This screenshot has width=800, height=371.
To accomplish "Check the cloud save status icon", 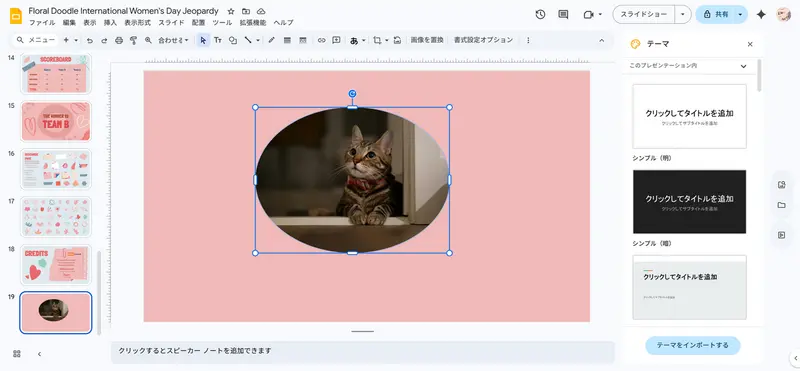I will (261, 11).
